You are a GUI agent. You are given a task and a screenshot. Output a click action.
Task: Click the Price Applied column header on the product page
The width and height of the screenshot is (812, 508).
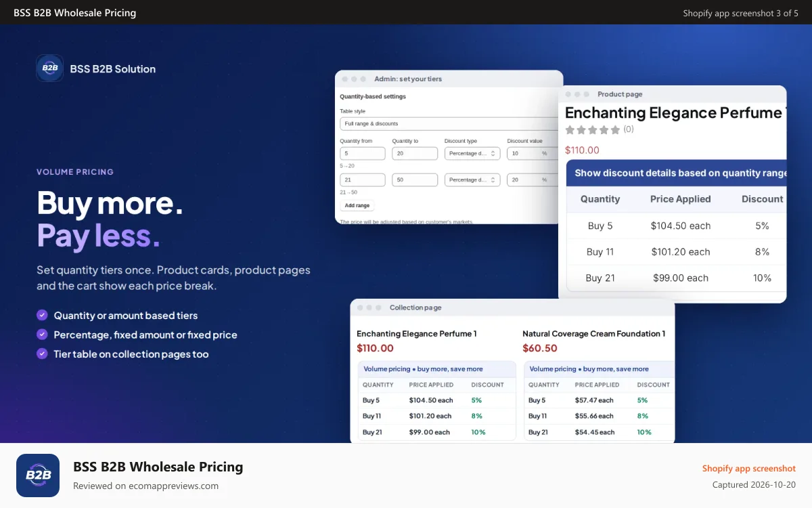click(681, 199)
